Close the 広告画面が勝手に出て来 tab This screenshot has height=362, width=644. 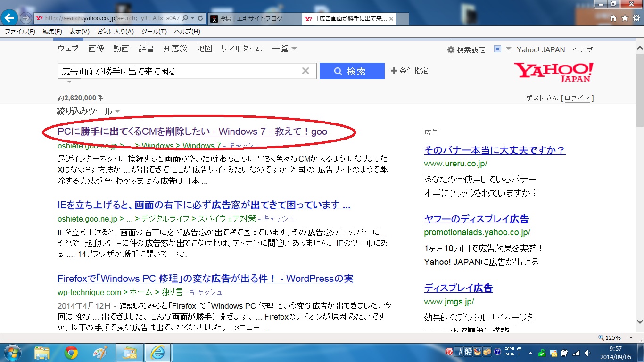click(x=391, y=19)
